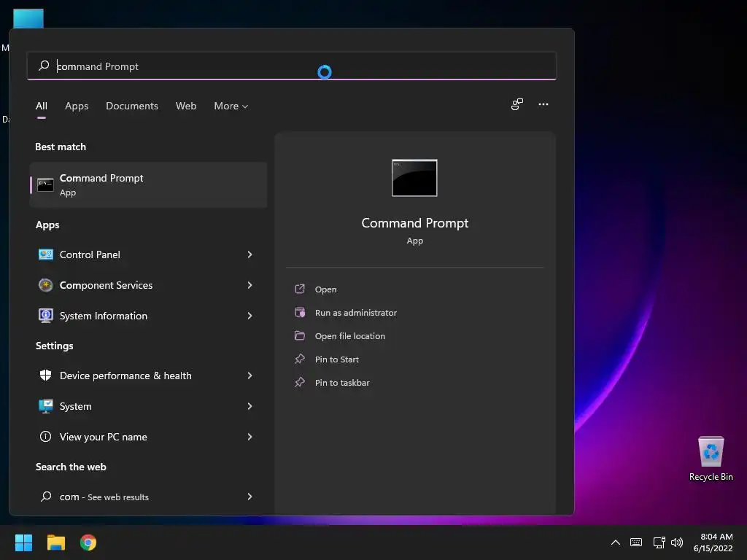Click the network status tray icon
Screen dimensions: 747x560
(x=659, y=542)
